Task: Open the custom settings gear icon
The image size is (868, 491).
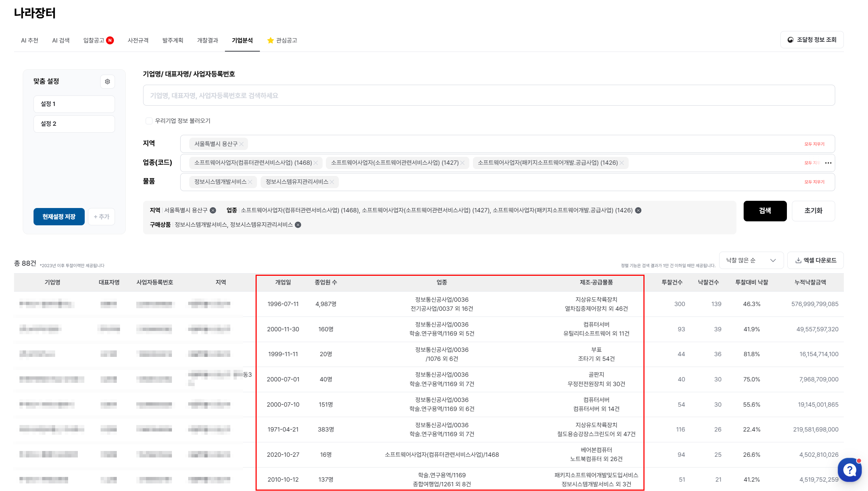Action: 107,81
